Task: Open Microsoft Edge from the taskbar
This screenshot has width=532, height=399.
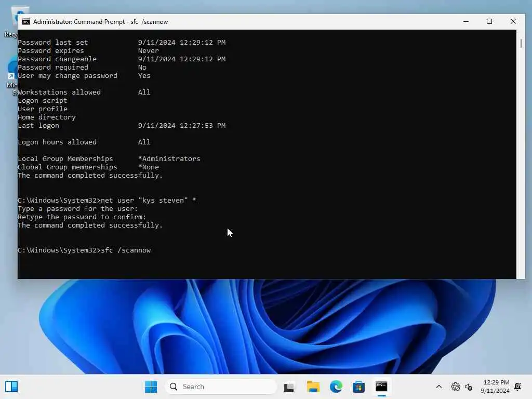Action: (336, 387)
